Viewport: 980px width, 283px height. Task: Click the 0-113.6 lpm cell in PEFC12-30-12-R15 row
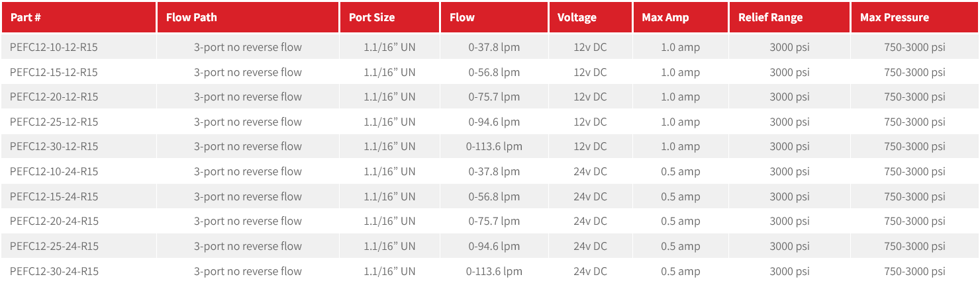tap(494, 146)
